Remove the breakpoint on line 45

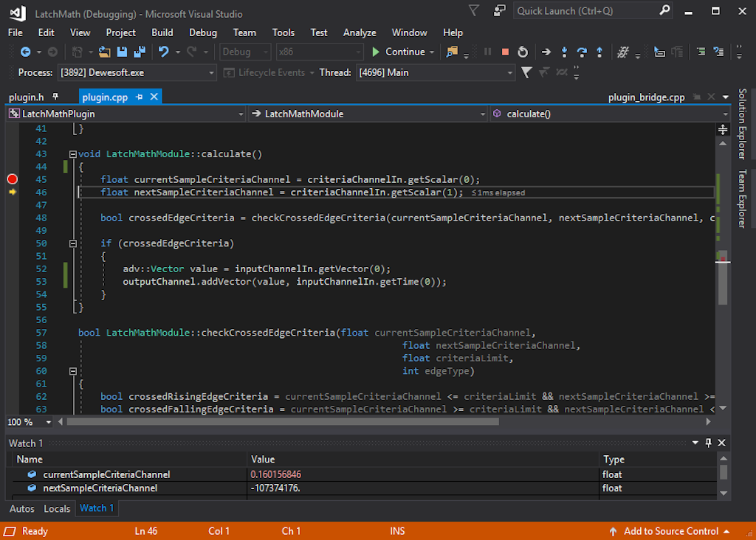(x=13, y=179)
